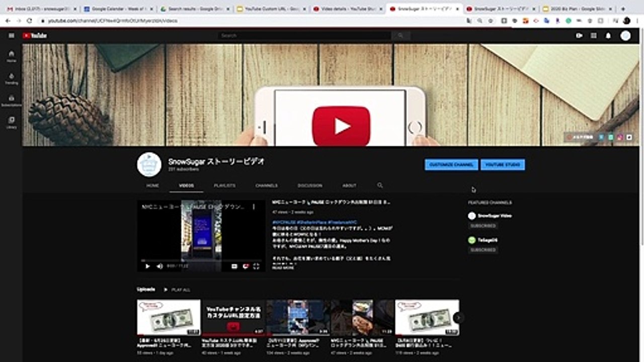Image resolution: width=644 pixels, height=362 pixels.
Task: Open Trending in the left sidebar
Action: click(11, 78)
